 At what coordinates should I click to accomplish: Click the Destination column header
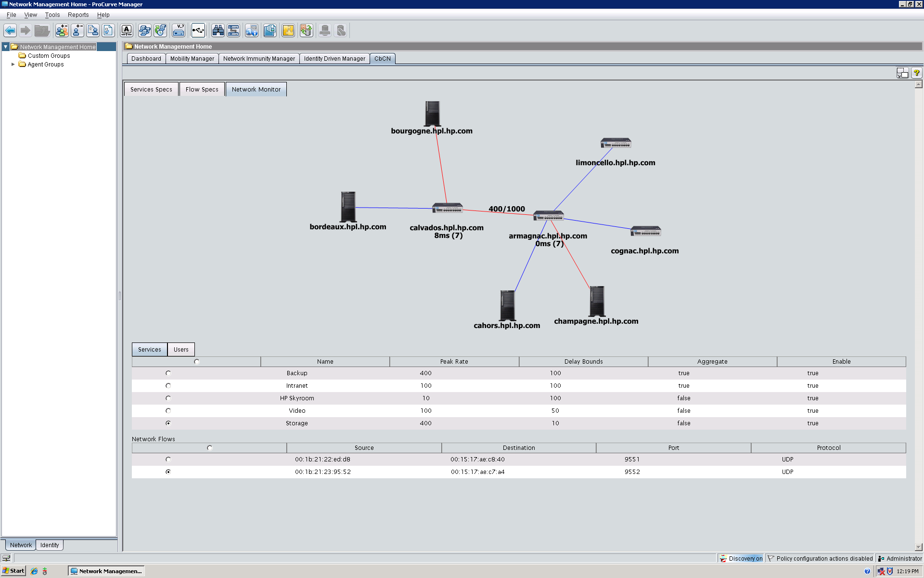tap(519, 448)
